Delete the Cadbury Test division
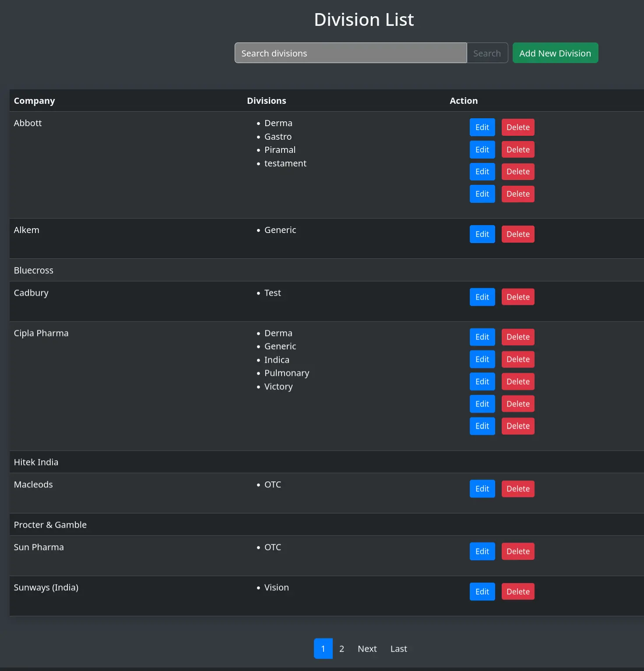 pyautogui.click(x=518, y=297)
